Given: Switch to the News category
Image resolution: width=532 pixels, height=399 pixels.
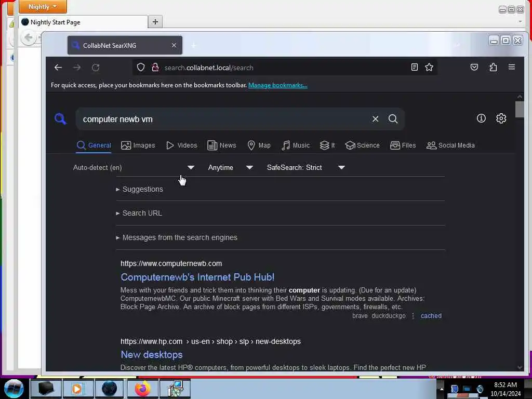Looking at the screenshot, I should tap(221, 145).
